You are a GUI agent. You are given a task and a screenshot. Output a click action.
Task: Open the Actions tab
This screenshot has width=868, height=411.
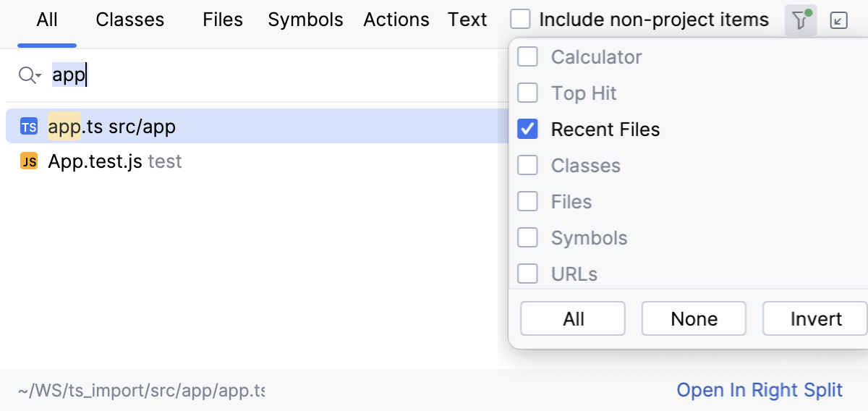[396, 20]
